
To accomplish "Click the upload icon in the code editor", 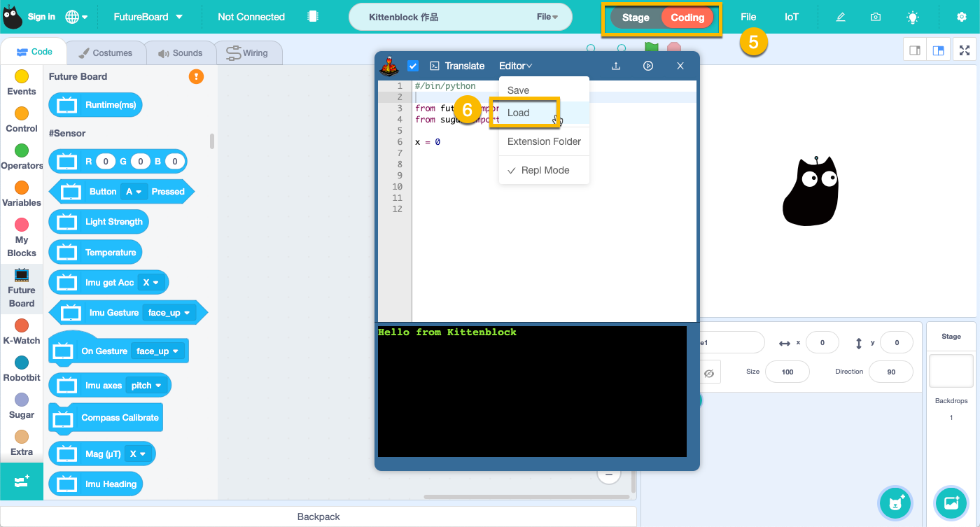I will (x=616, y=66).
